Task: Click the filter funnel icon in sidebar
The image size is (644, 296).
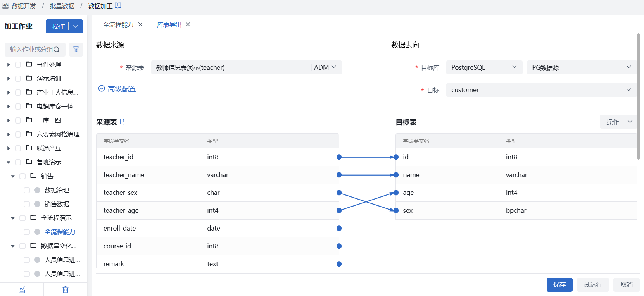Action: point(76,49)
